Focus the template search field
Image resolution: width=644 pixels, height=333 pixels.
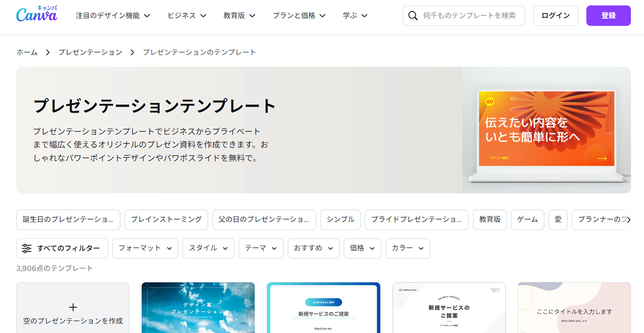[x=464, y=16]
